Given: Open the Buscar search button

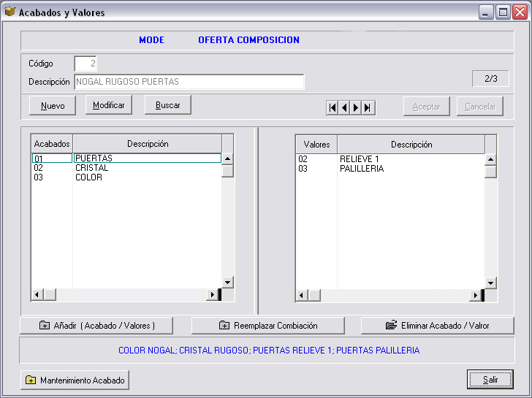Looking at the screenshot, I should (168, 105).
